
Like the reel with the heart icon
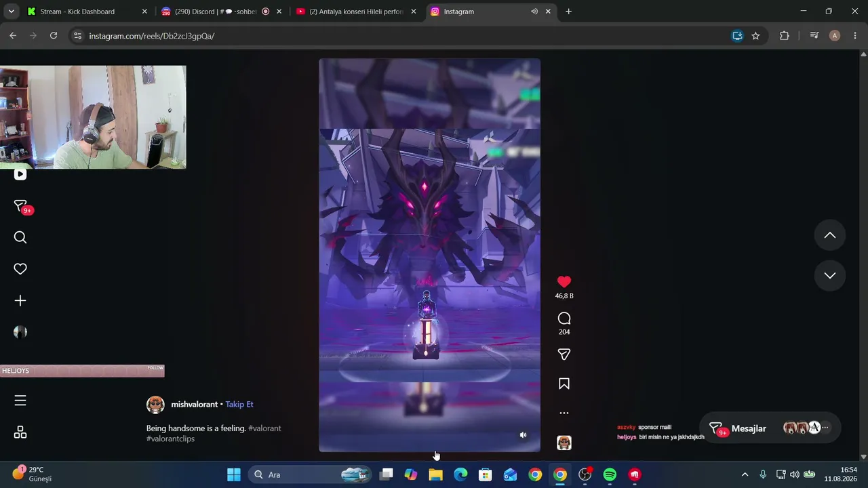[x=564, y=282]
